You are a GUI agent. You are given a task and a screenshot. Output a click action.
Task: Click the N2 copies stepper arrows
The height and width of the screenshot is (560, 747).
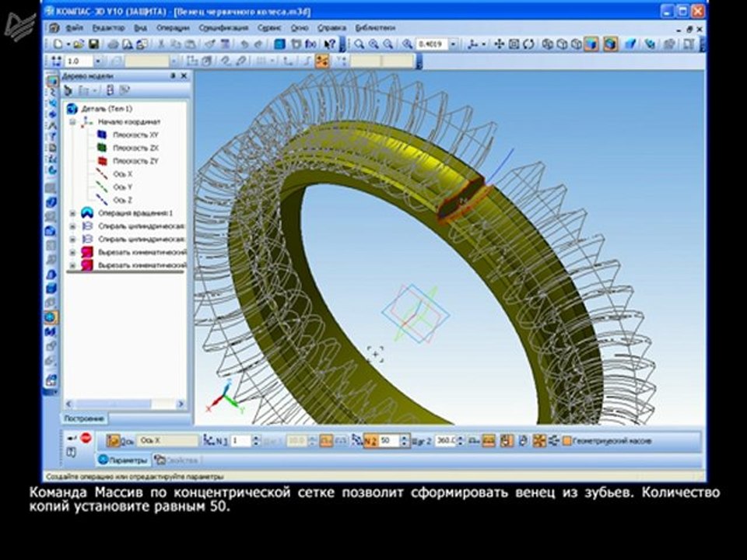click(405, 441)
